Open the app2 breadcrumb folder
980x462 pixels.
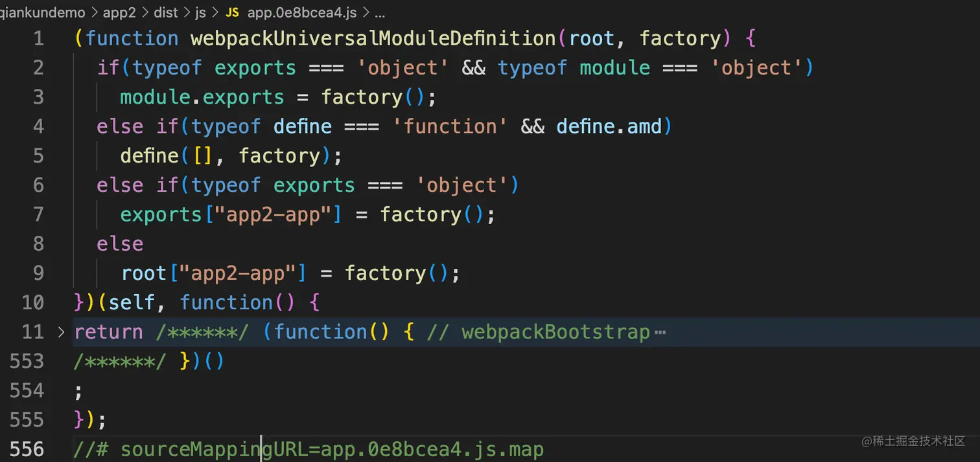119,12
